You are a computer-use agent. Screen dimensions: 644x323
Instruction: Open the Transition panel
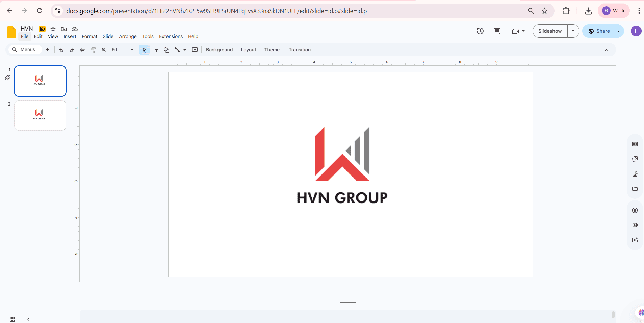pyautogui.click(x=300, y=50)
